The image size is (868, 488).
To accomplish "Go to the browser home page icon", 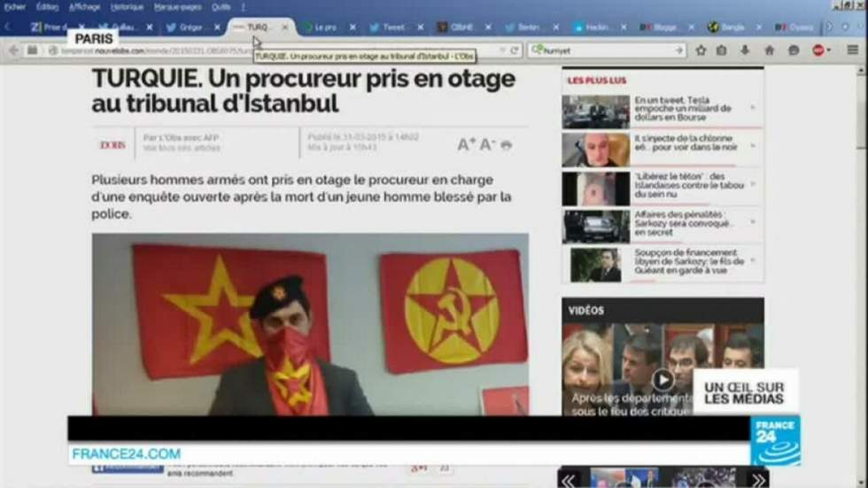I will (768, 50).
